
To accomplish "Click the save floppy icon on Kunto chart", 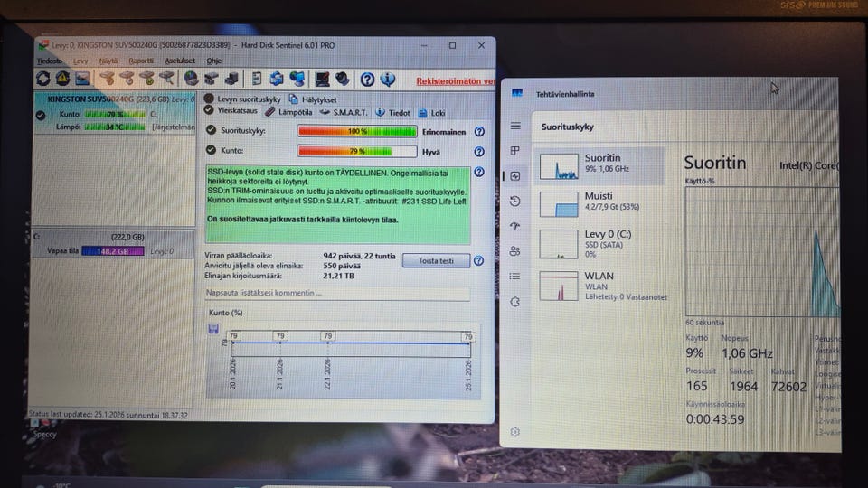I will (x=213, y=329).
